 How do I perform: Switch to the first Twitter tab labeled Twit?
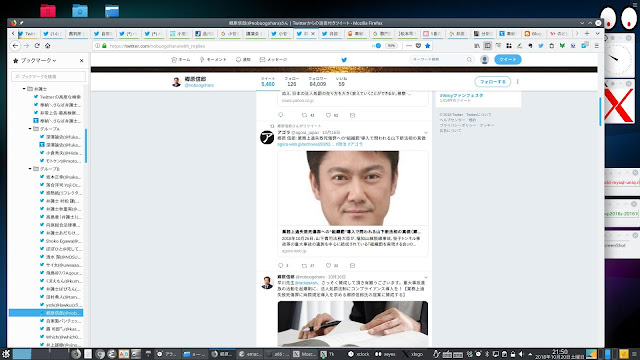(x=28, y=33)
